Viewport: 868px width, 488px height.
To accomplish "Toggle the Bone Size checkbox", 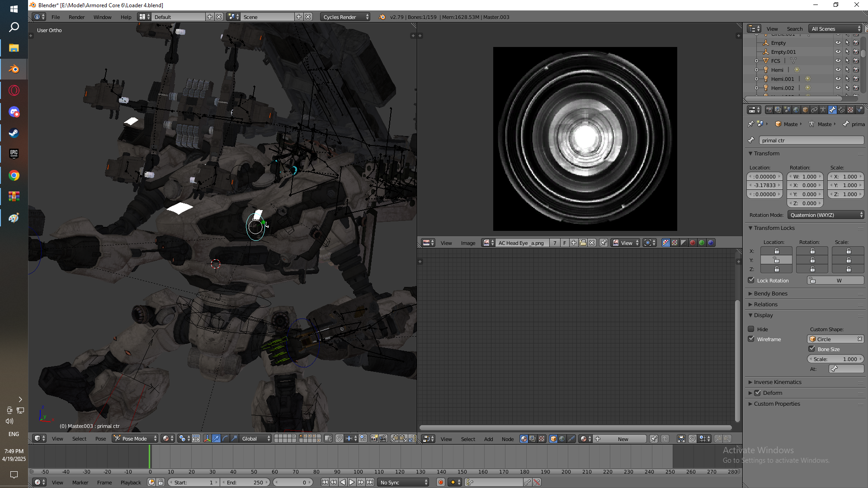I will click(812, 349).
